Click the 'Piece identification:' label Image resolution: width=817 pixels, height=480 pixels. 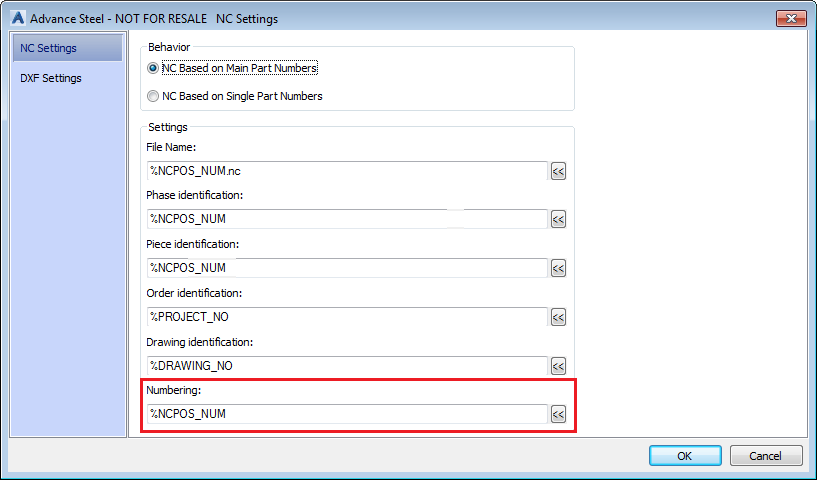pyautogui.click(x=192, y=244)
